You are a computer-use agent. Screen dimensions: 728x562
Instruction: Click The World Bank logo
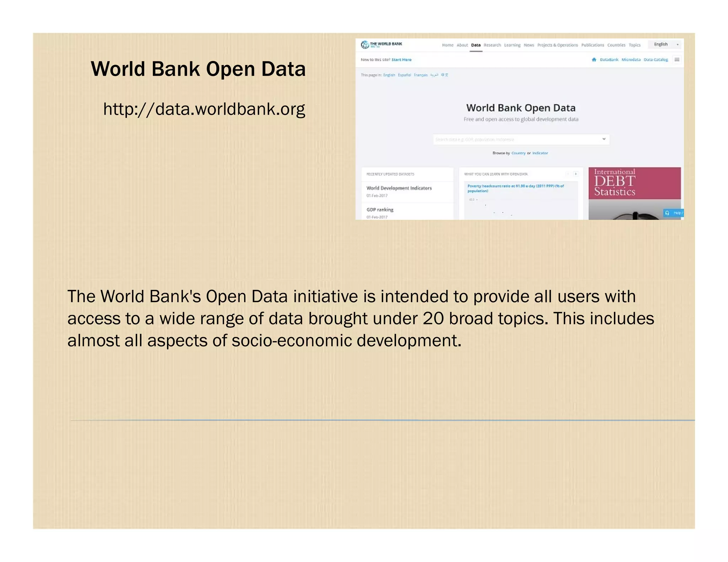click(x=381, y=44)
